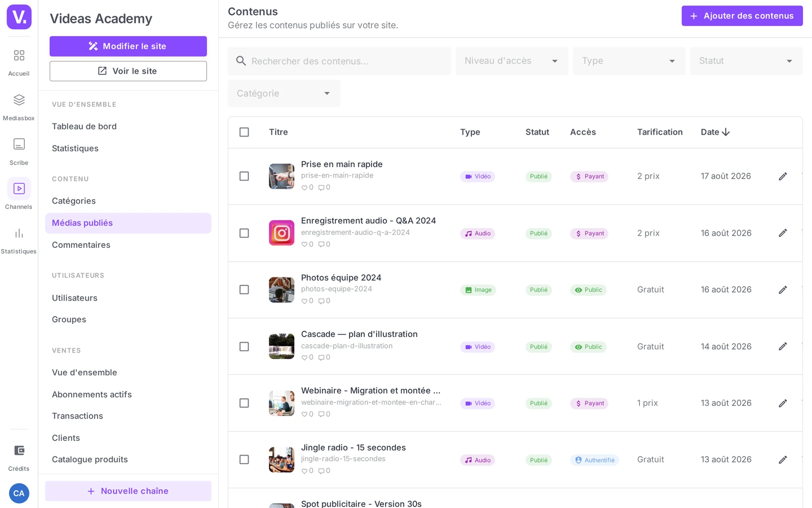Click the CA user avatar

pos(19,493)
